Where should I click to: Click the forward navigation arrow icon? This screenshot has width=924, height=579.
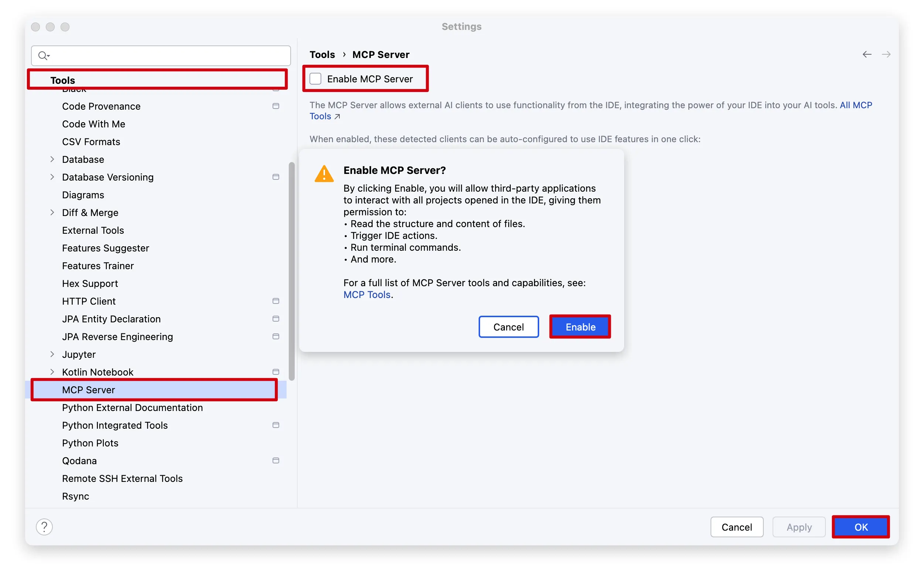(886, 54)
